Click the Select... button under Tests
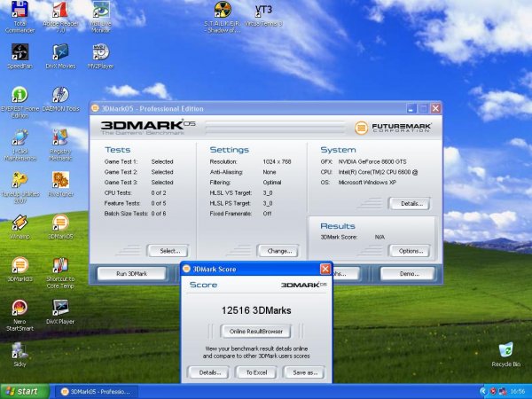The width and height of the screenshot is (532, 399). click(x=168, y=251)
